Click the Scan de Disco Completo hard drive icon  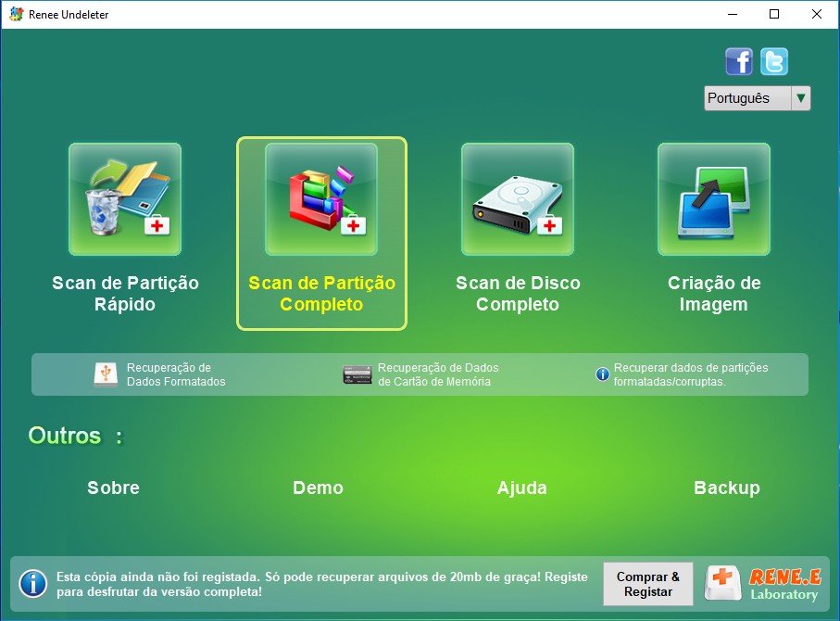tap(518, 199)
